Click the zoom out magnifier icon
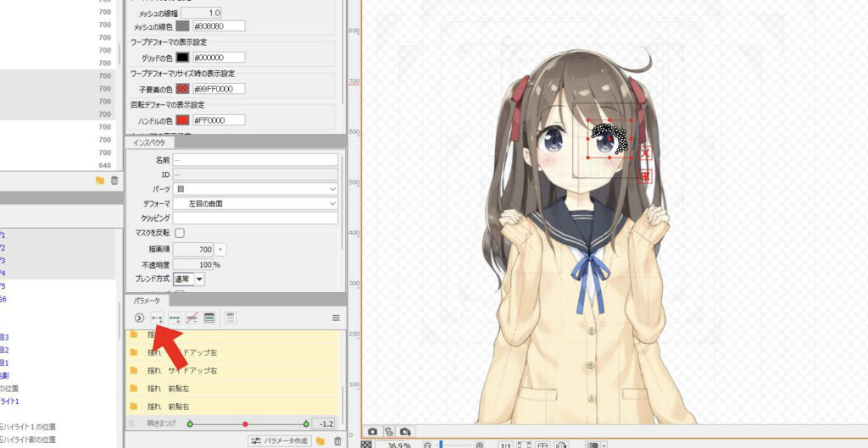The height and width of the screenshot is (448, 868). click(x=427, y=445)
